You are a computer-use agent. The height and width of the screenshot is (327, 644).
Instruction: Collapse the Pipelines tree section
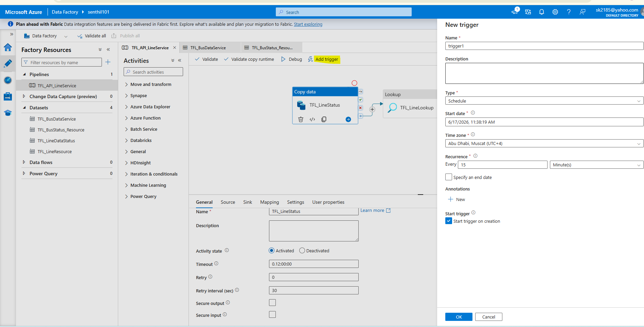24,74
